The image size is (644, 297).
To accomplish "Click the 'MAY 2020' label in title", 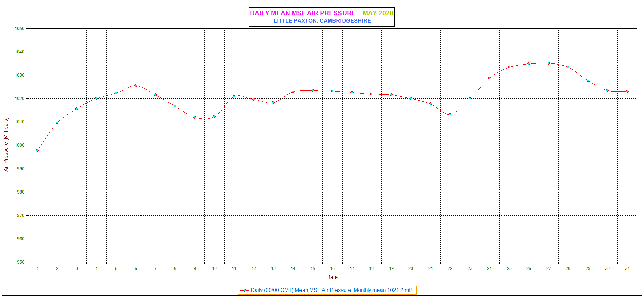I will point(378,13).
